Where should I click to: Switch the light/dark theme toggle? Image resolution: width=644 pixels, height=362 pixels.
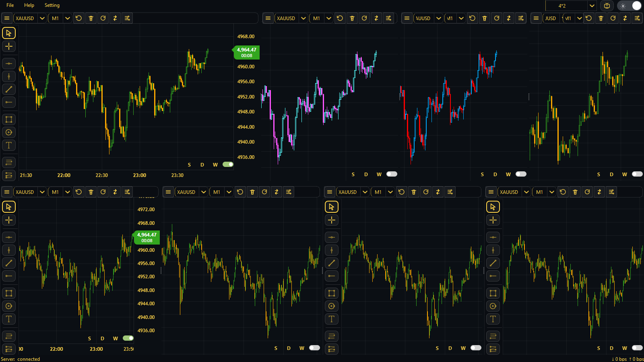click(x=630, y=6)
